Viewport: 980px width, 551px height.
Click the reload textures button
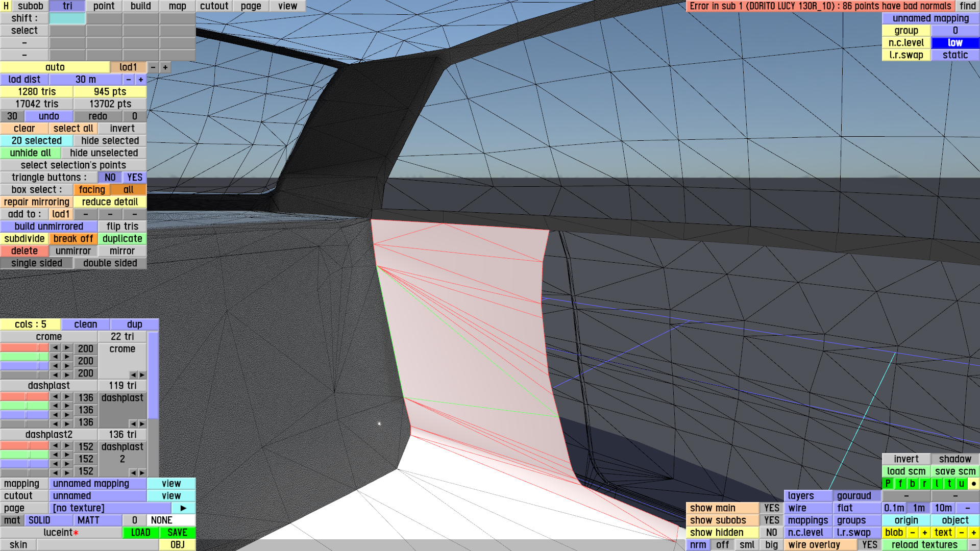(924, 545)
